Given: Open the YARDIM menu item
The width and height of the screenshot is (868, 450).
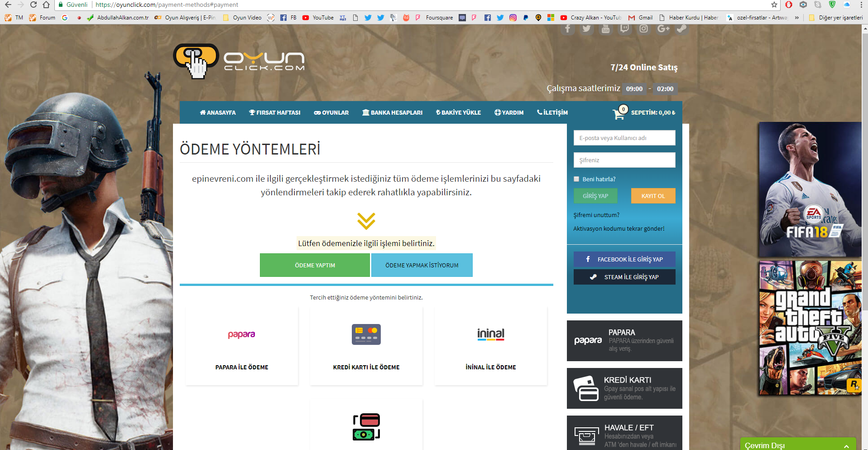Looking at the screenshot, I should [x=509, y=112].
